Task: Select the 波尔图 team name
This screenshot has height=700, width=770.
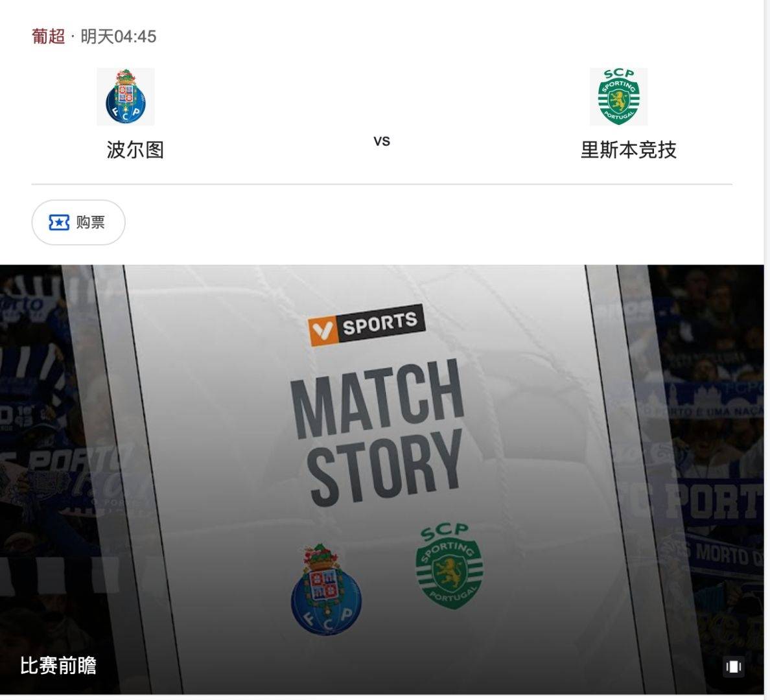Action: pyautogui.click(x=135, y=150)
